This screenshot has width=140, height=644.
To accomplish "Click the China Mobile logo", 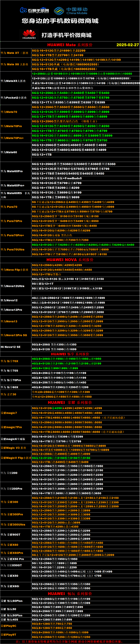I will click(71, 11).
